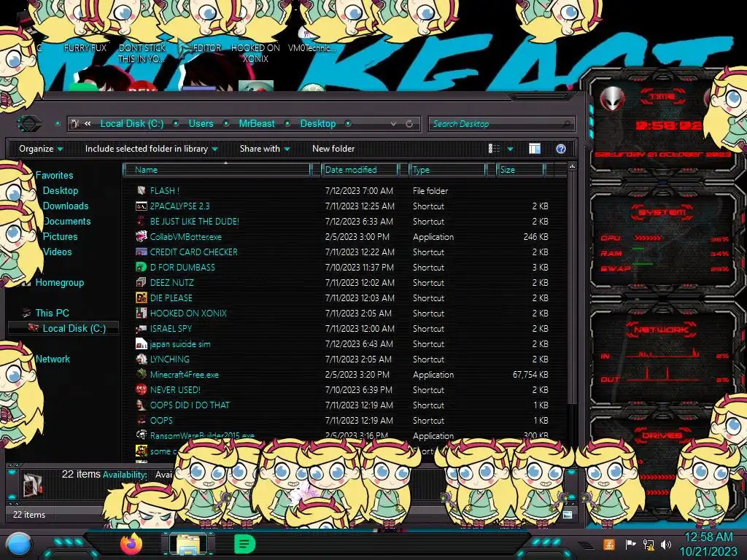
Task: Click the 2PACALYPSE 2.3 shortcut icon
Action: tap(141, 206)
